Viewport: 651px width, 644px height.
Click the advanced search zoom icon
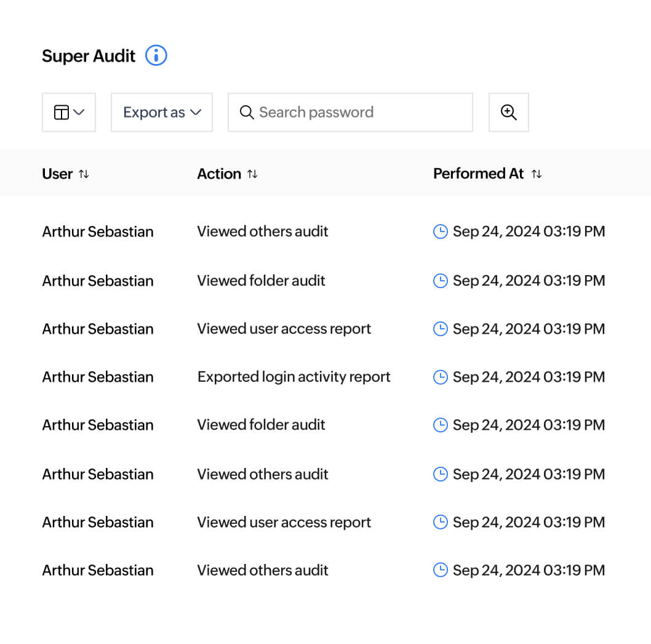tap(508, 112)
